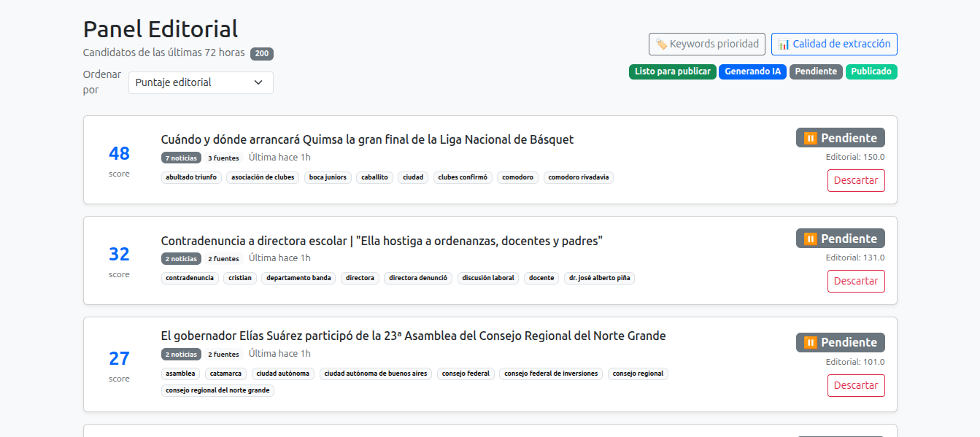The height and width of the screenshot is (437, 980).
Task: Select the catamarca keyword tag
Action: (225, 374)
